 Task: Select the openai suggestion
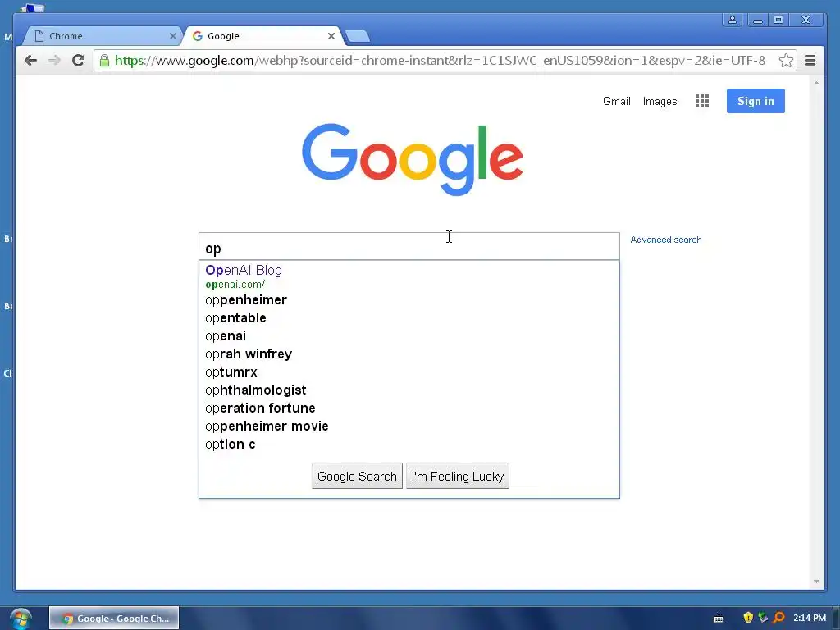pos(409,336)
